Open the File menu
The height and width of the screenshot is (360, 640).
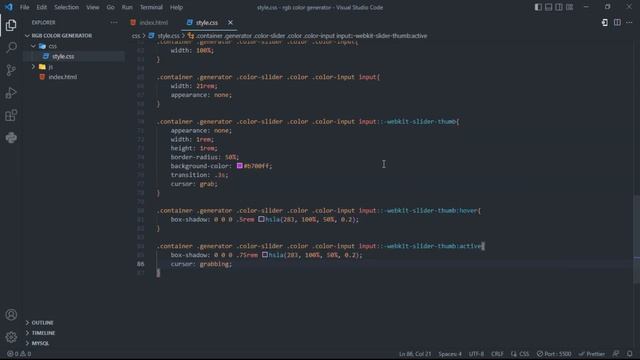(x=24, y=7)
